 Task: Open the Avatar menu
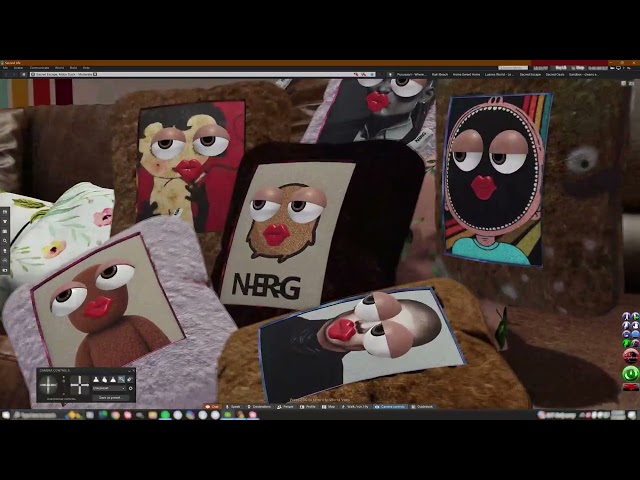pos(19,68)
